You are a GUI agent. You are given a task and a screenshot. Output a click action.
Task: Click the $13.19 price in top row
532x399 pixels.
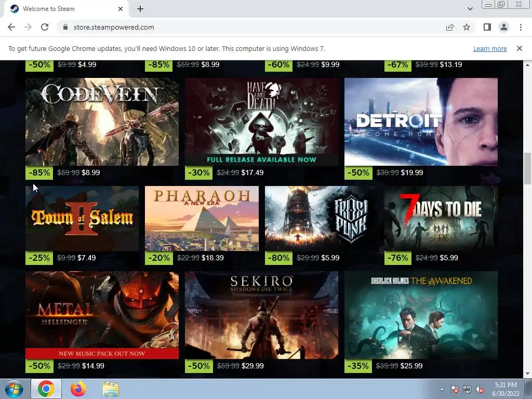(x=451, y=64)
